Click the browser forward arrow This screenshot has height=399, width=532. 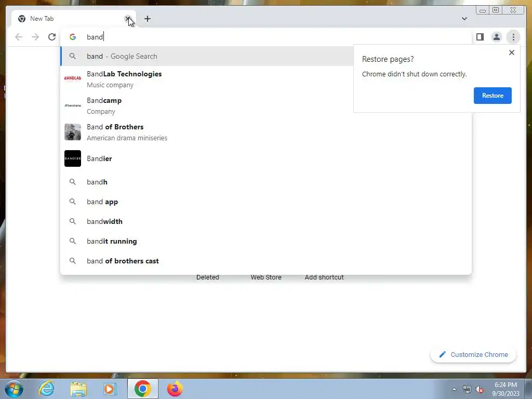pos(35,37)
